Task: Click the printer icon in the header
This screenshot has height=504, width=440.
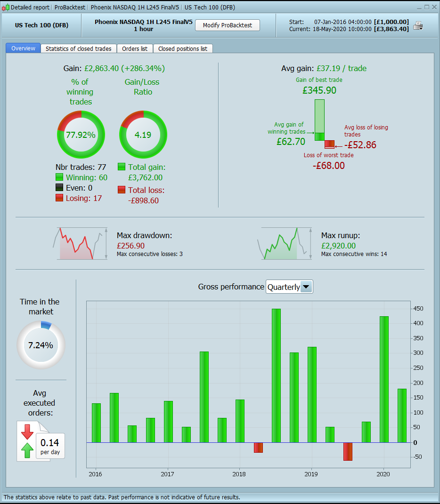Action: (x=418, y=25)
